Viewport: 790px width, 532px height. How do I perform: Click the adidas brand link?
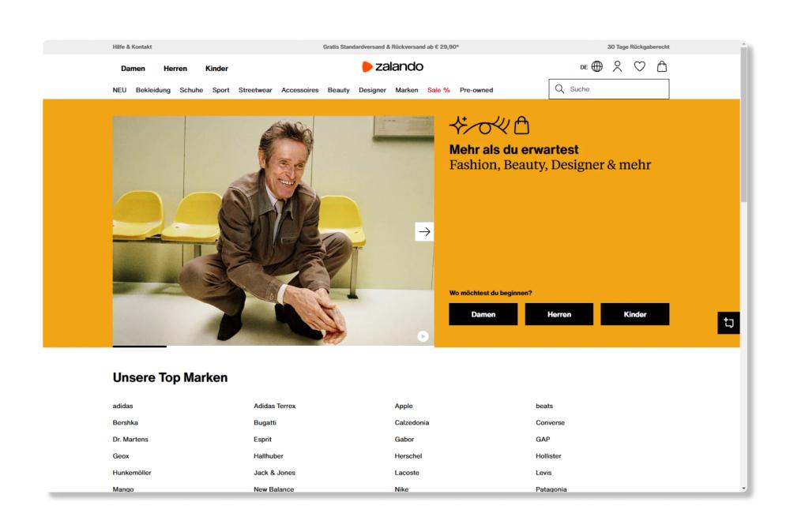coord(123,406)
